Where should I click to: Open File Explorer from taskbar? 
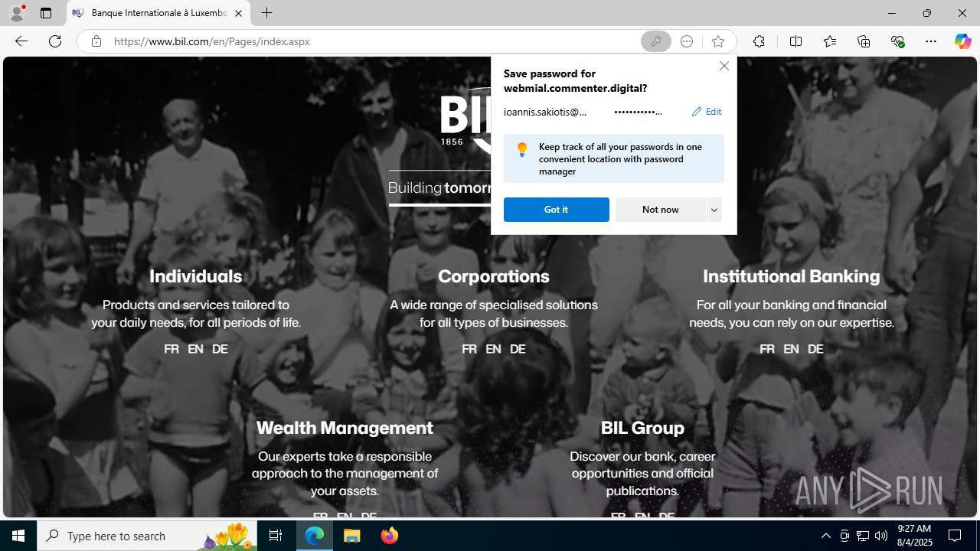(352, 536)
